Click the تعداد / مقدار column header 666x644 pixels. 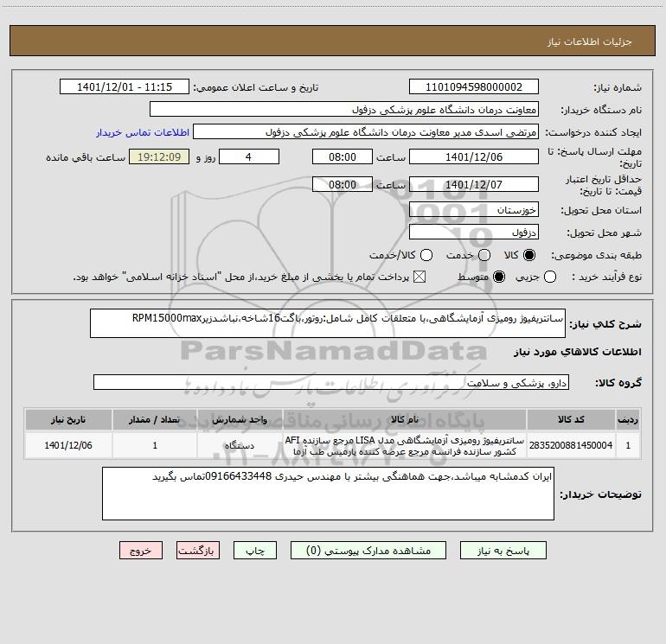tap(155, 419)
